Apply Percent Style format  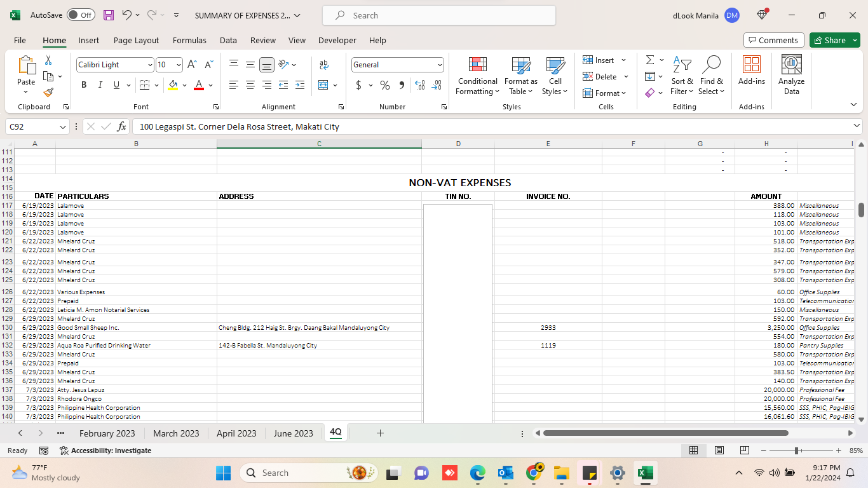click(385, 85)
